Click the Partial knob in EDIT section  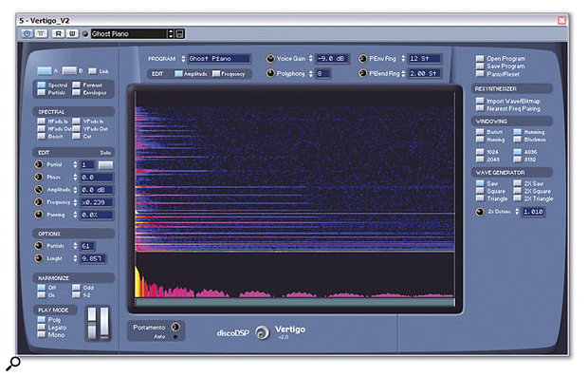point(38,164)
